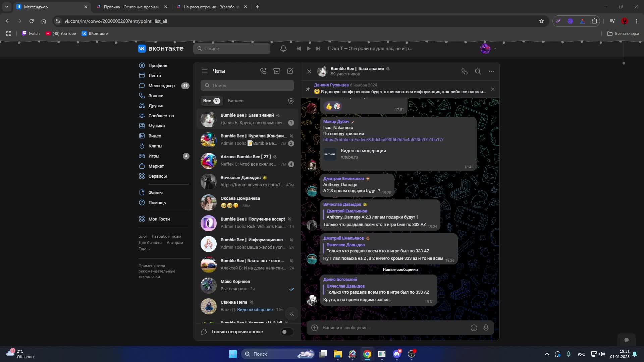This screenshot has width=644, height=362.
Task: Play the Elvira T track
Action: [308, 49]
